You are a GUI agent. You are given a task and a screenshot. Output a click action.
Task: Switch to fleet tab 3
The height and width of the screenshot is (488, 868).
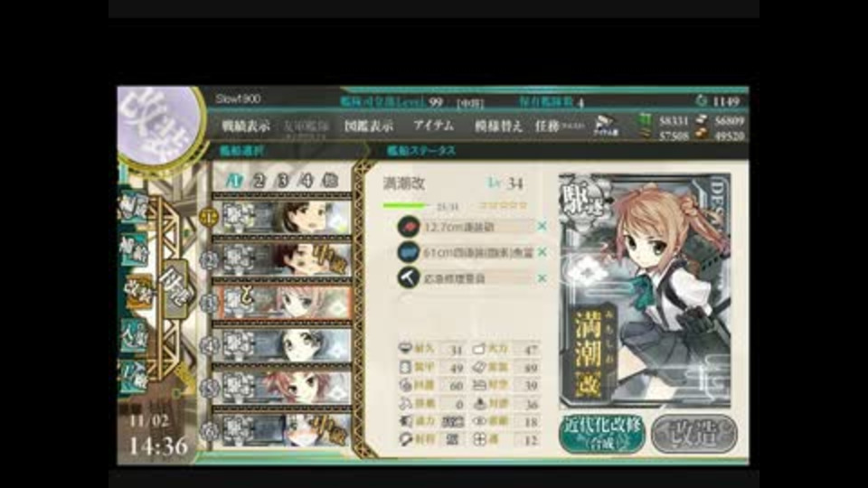(x=283, y=181)
